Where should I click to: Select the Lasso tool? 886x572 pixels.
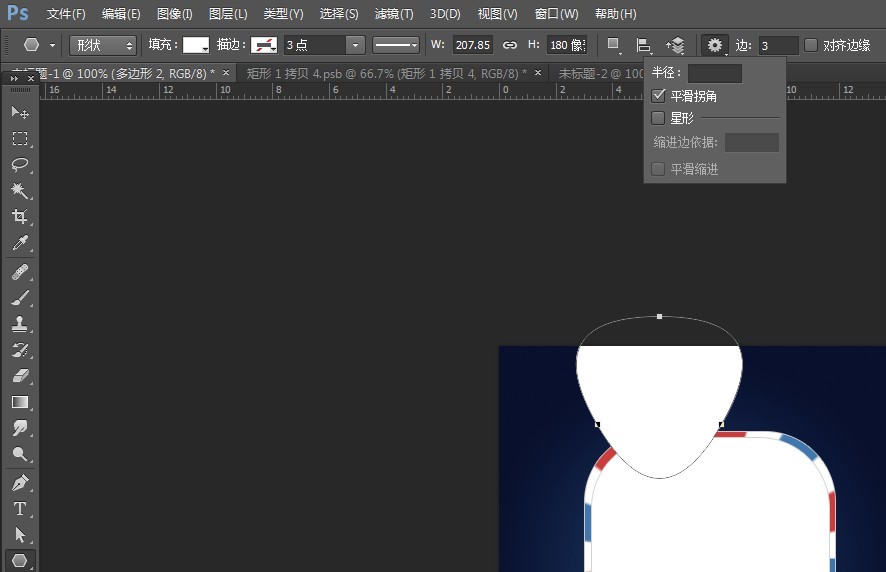(20, 164)
